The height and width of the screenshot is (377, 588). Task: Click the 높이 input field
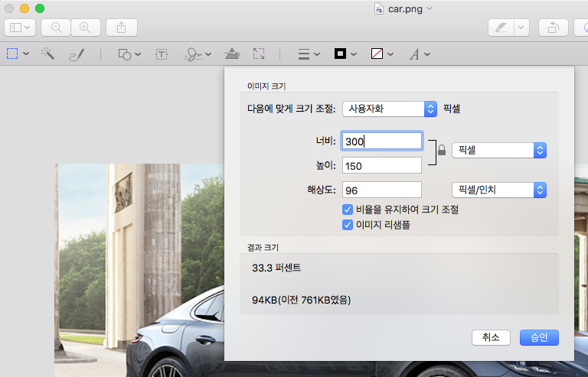(382, 166)
